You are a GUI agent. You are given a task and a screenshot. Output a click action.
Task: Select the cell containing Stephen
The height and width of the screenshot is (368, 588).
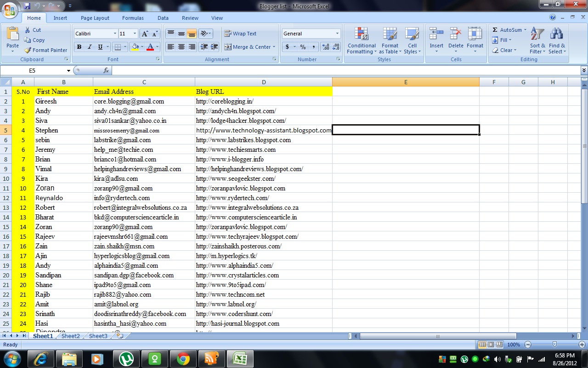pyautogui.click(x=63, y=130)
